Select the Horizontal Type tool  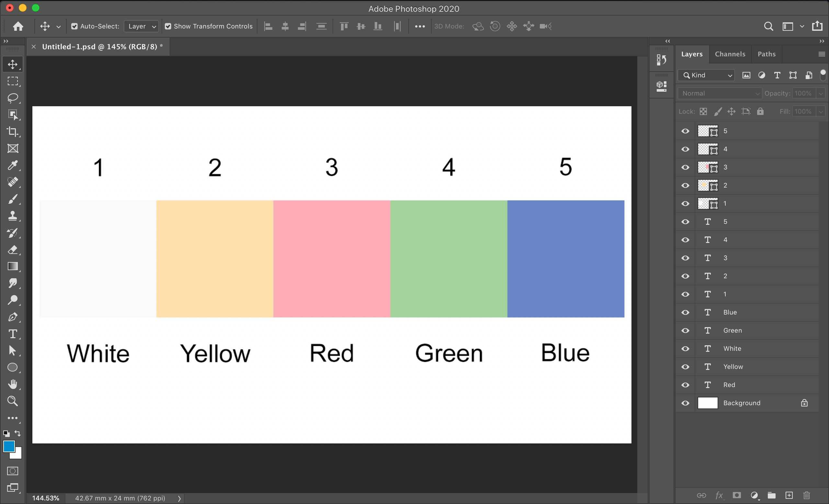(13, 334)
